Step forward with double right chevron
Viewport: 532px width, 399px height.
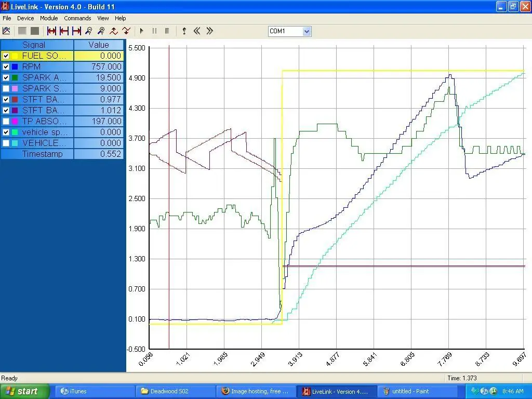[x=210, y=31]
